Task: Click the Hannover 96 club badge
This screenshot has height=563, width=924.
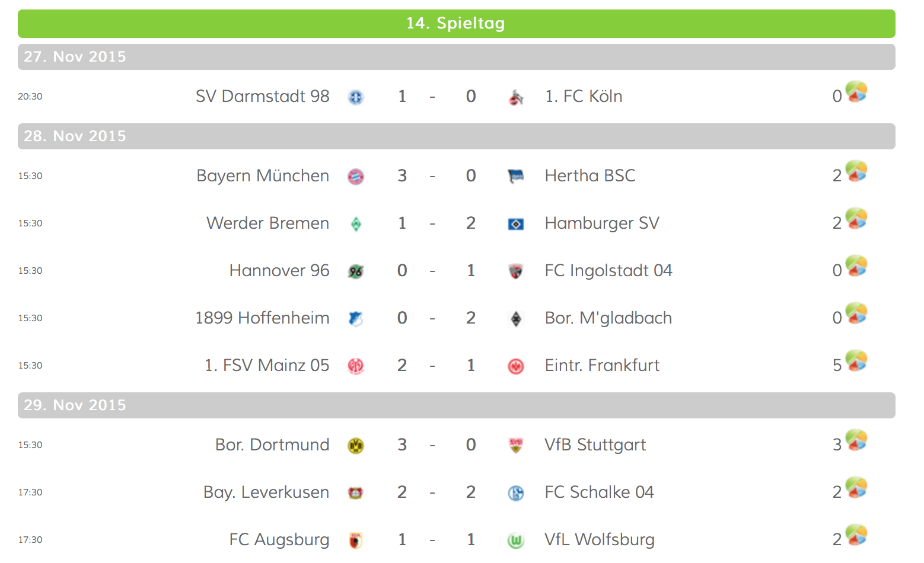Action: (355, 271)
